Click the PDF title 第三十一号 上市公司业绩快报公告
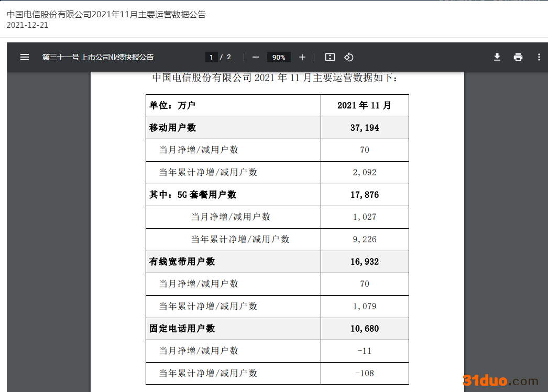The width and height of the screenshot is (548, 392). (98, 57)
